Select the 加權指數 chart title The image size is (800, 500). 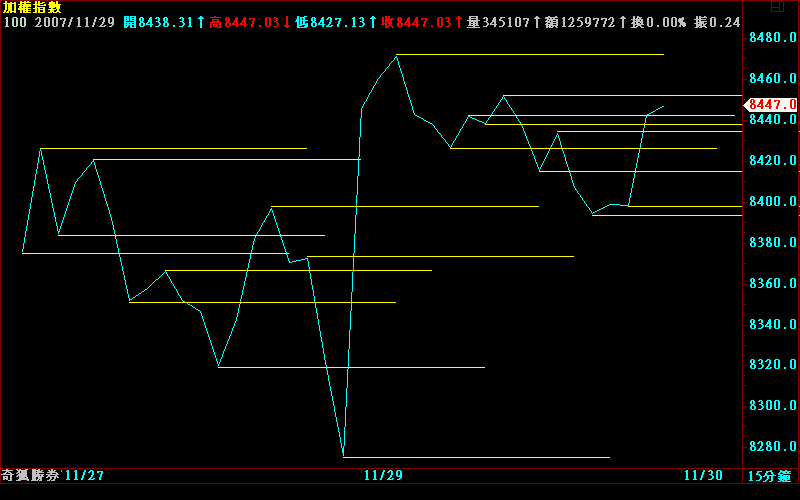click(32, 7)
